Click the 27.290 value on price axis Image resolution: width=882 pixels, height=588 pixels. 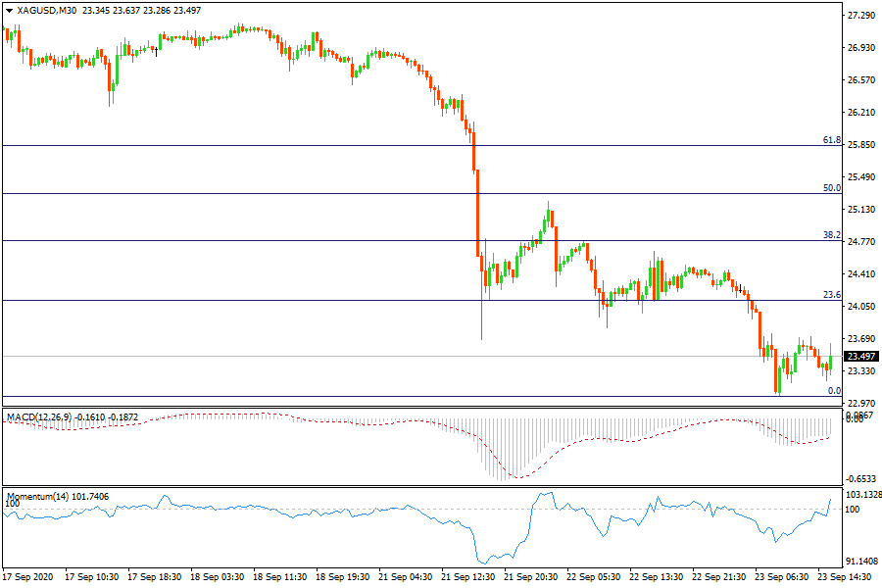(860, 16)
